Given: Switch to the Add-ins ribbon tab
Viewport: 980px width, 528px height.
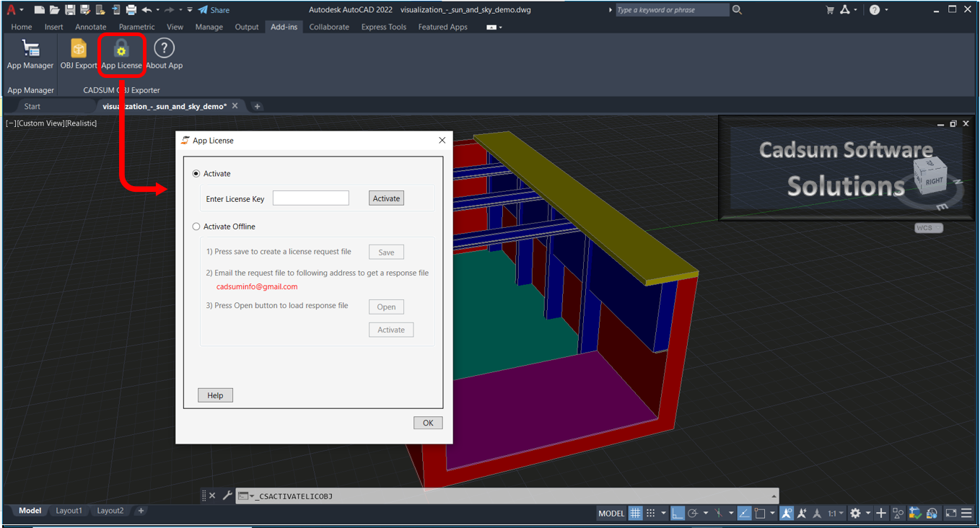Looking at the screenshot, I should [284, 27].
